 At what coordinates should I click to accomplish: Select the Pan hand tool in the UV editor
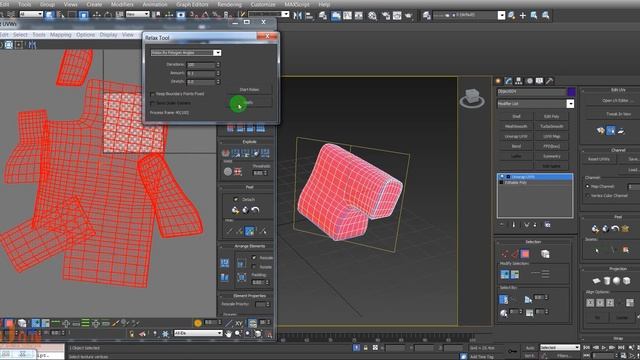click(x=229, y=333)
